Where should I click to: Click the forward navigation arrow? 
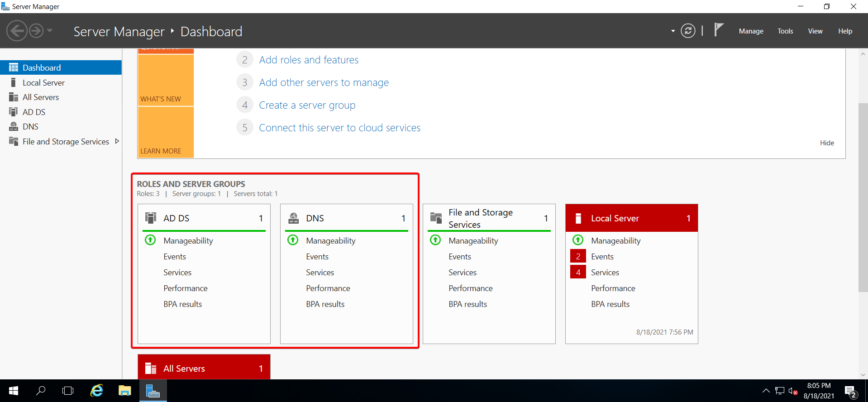[x=36, y=31]
